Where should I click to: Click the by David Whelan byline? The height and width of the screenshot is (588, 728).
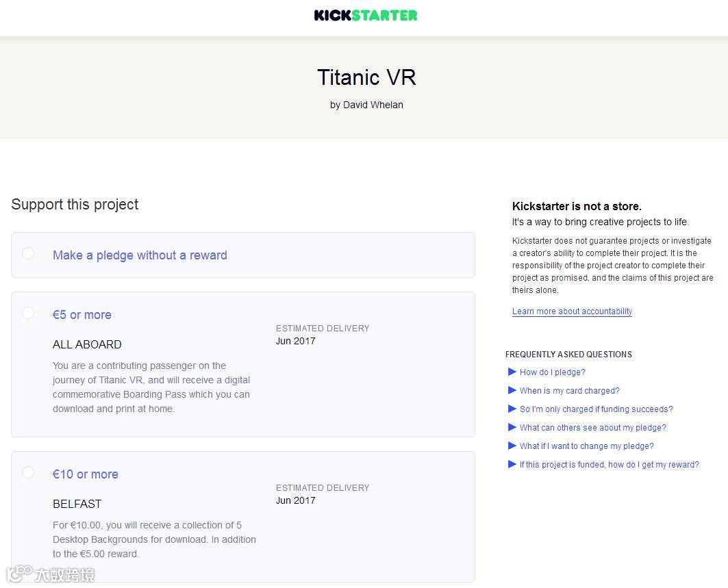[366, 105]
